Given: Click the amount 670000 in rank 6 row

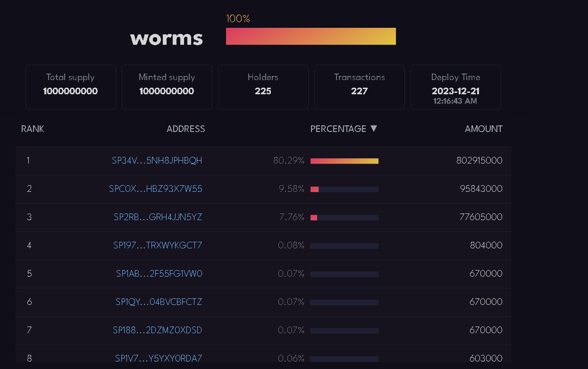Looking at the screenshot, I should pyautogui.click(x=486, y=302).
